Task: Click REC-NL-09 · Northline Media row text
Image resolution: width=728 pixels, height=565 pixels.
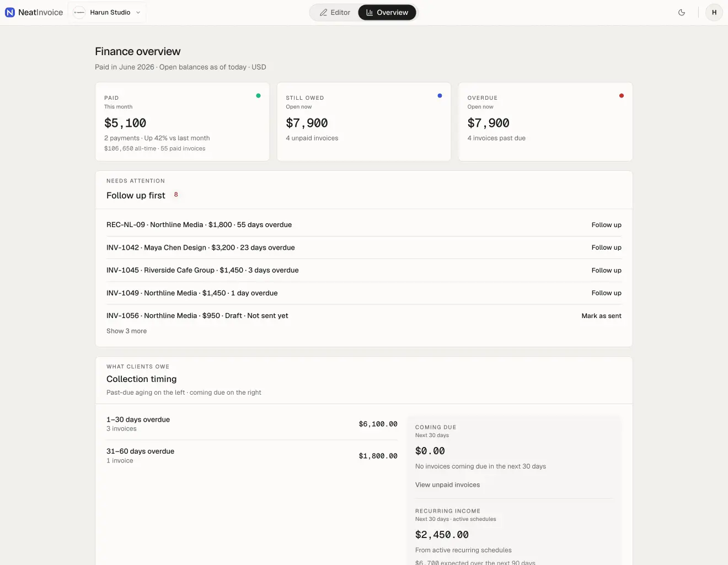Action: 199,225
